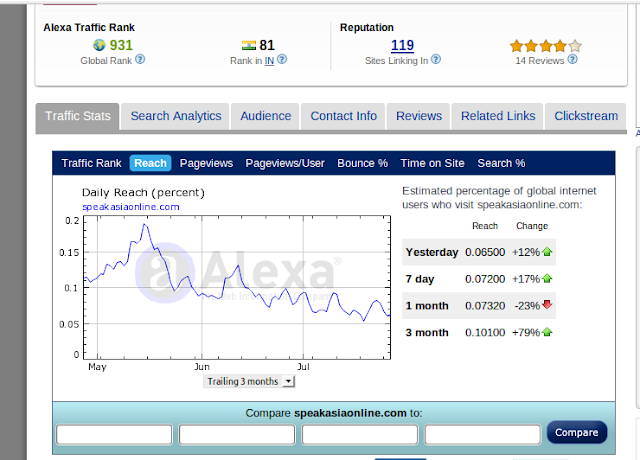
Task: Click green up arrow in Yesterday row
Action: click(547, 252)
